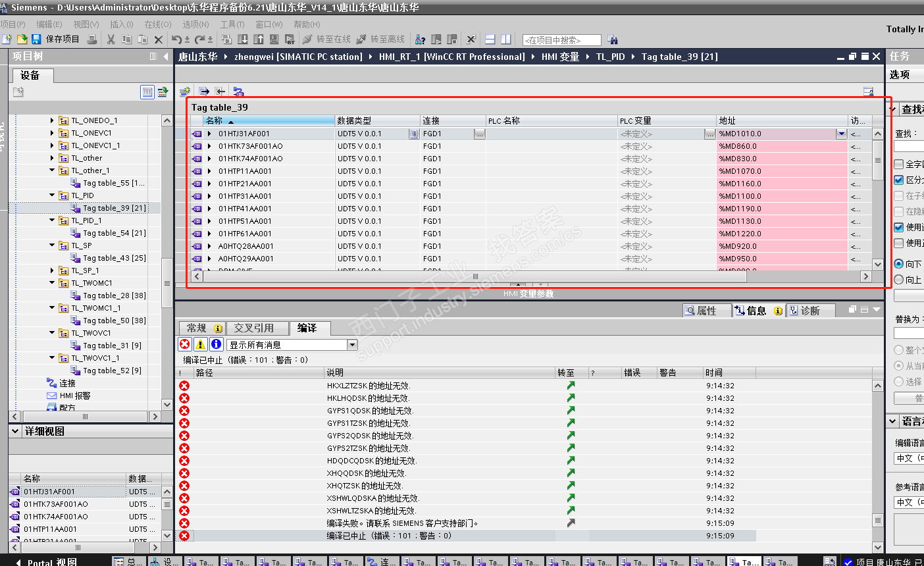Expand the TL_other tree folder
The width and height of the screenshot is (924, 566).
coord(52,158)
